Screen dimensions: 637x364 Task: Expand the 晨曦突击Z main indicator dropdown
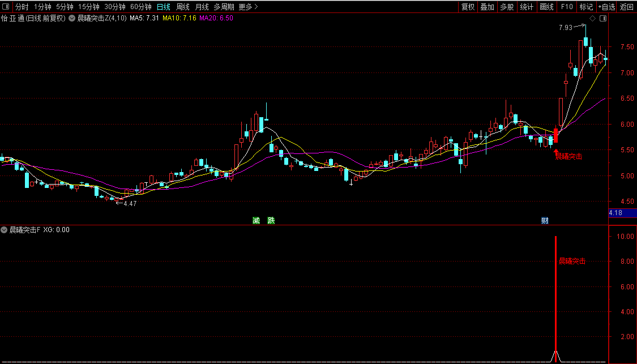(x=72, y=18)
